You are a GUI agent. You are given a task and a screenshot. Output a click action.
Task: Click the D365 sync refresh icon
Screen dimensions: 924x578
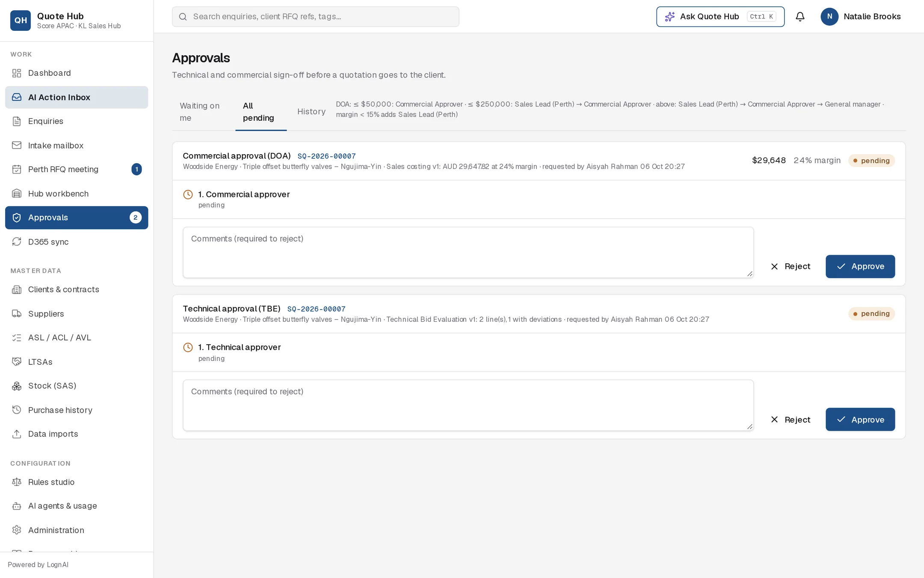tap(17, 242)
